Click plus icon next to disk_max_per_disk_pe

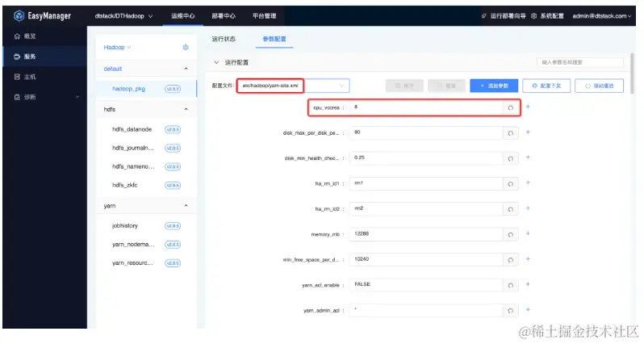point(528,132)
